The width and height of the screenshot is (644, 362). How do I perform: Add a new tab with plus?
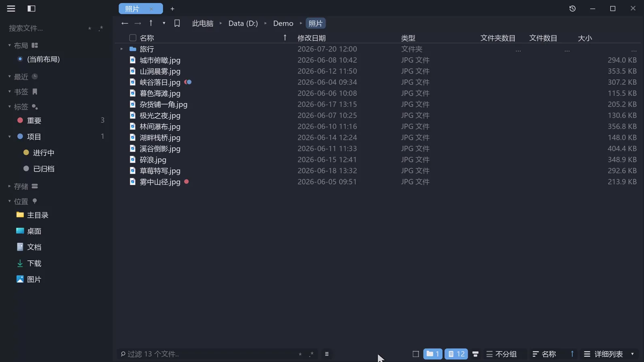(172, 9)
